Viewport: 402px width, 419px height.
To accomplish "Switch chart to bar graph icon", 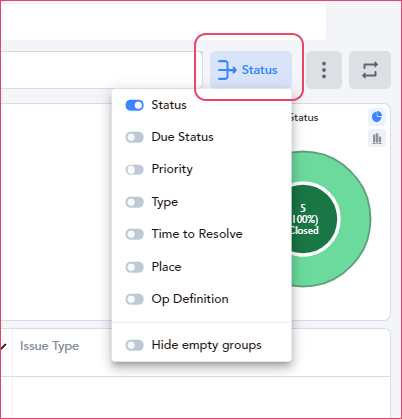I will pos(377,138).
